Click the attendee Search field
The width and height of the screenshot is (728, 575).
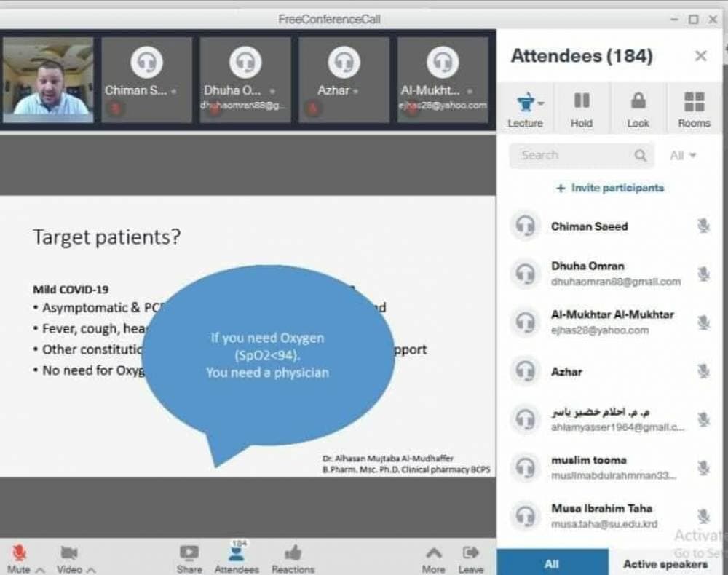[x=571, y=155]
